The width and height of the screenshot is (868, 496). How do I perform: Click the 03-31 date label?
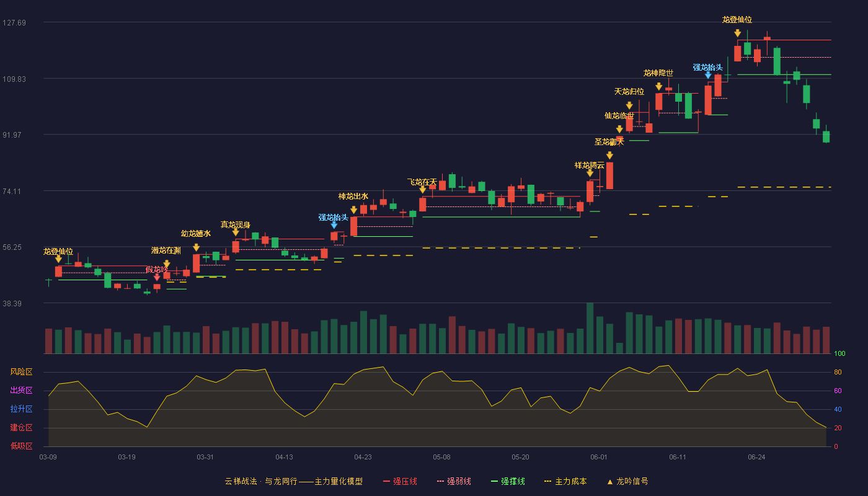(x=205, y=457)
